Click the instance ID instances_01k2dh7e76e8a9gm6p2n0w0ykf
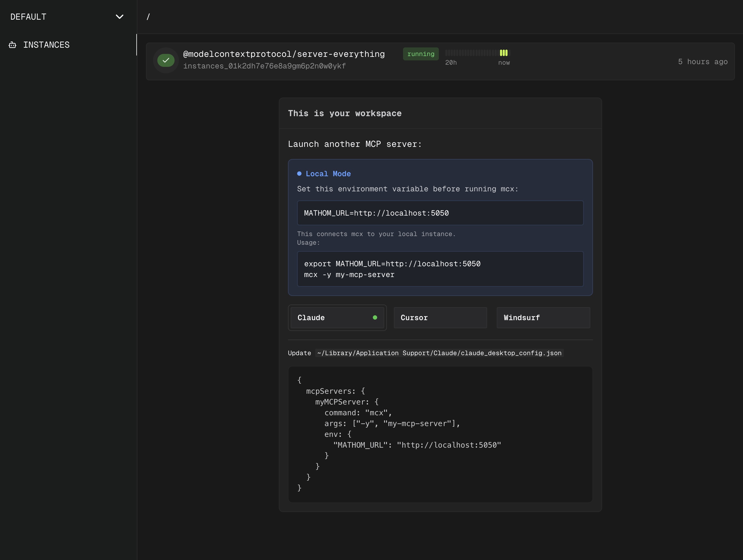The width and height of the screenshot is (743, 560). pos(264,66)
